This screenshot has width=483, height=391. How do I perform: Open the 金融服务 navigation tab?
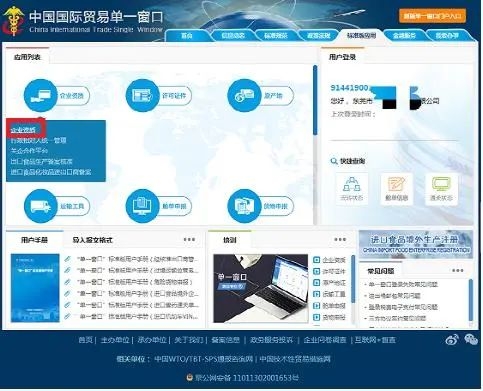point(404,36)
